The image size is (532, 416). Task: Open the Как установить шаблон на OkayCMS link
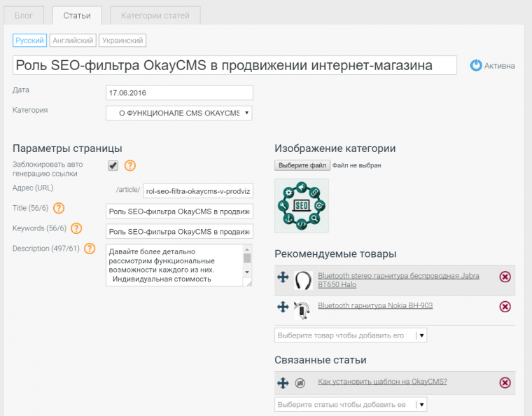[382, 382]
